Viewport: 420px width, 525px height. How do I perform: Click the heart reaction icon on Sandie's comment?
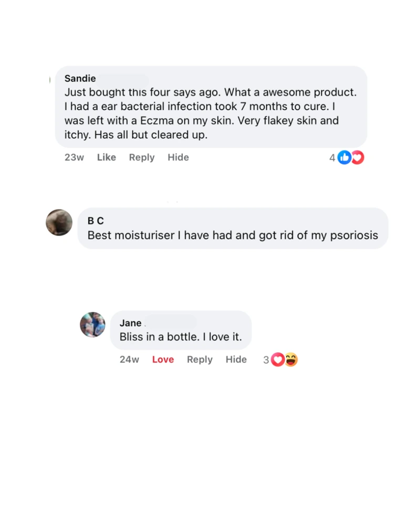[x=357, y=157]
